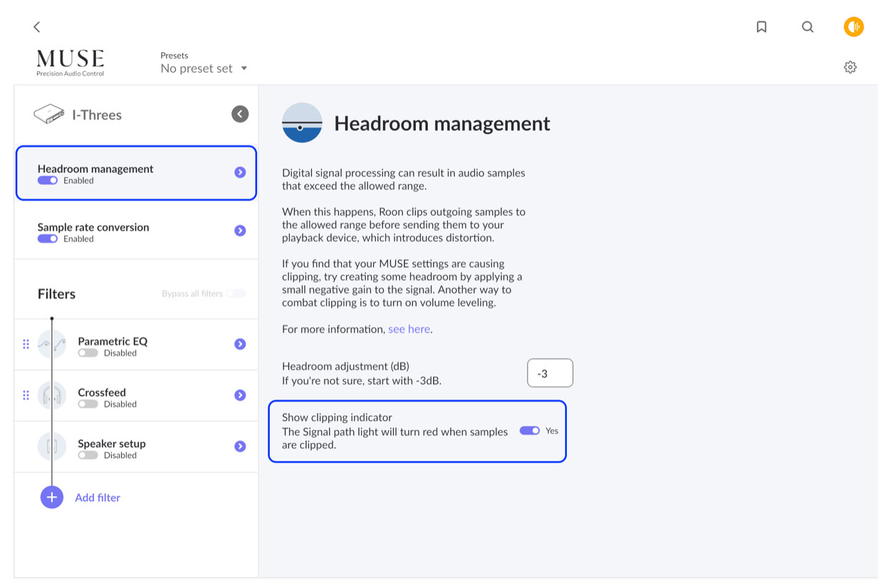Viewport: 890px width, 588px height.
Task: Select Speaker setup filter row
Action: point(136,447)
